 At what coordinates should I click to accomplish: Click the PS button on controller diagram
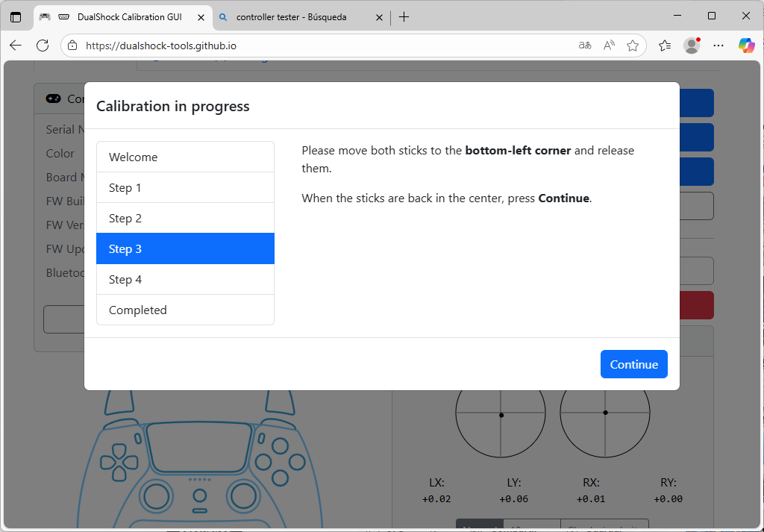click(199, 496)
